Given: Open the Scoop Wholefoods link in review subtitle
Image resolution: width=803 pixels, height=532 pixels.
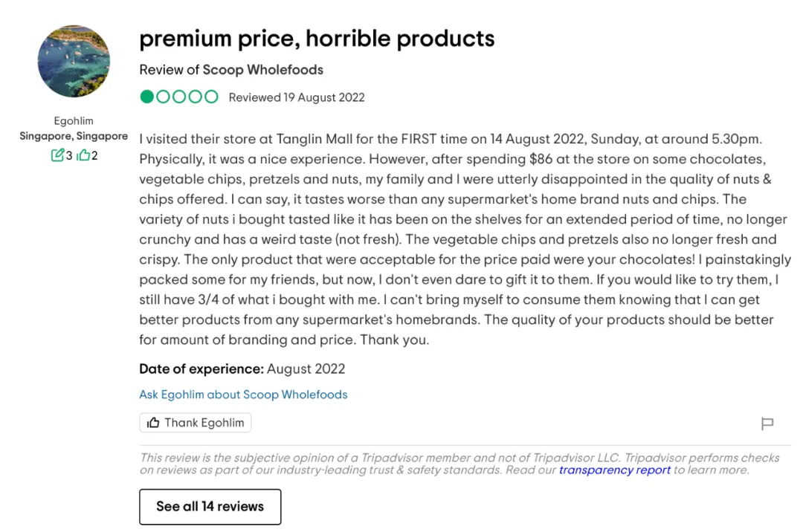Looking at the screenshot, I should [x=263, y=70].
